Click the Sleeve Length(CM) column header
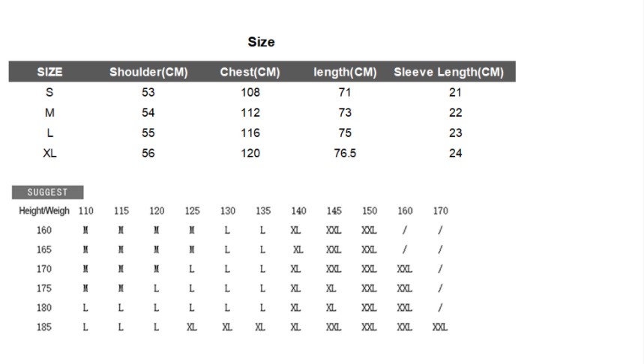This screenshot has width=644, height=364. point(448,72)
